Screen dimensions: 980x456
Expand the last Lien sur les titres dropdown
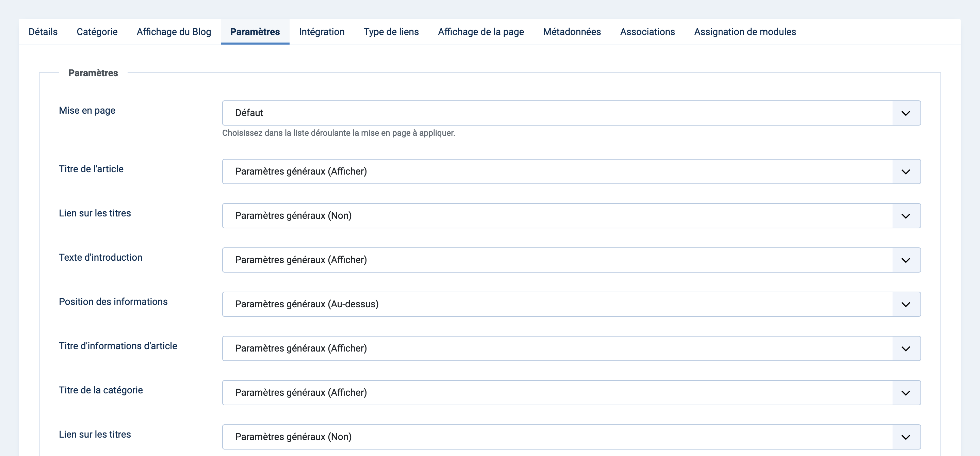pos(571,437)
